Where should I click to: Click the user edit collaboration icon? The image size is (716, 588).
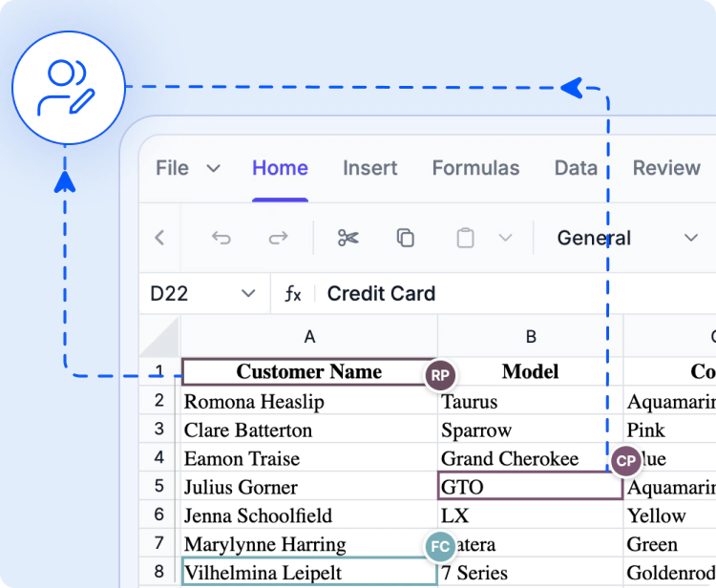click(x=69, y=87)
